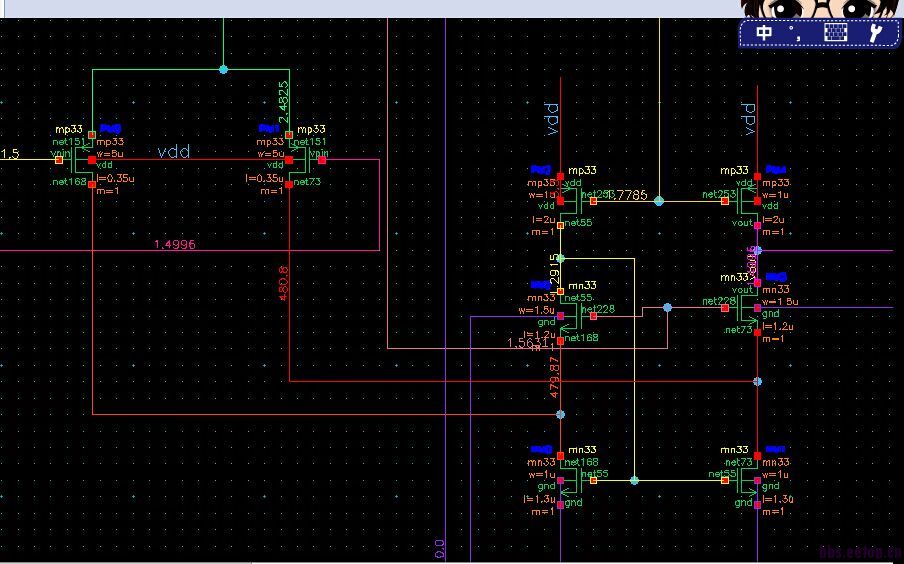Click the junction dot at the top of the PMOS pair
Viewport: 904px width, 564px height.
coord(224,69)
